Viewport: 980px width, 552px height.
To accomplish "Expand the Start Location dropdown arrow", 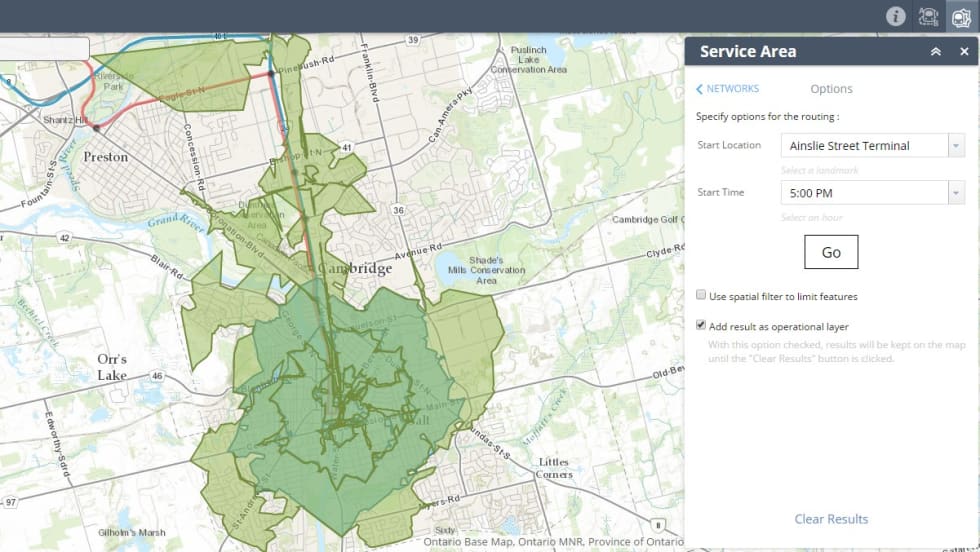I will (x=956, y=146).
